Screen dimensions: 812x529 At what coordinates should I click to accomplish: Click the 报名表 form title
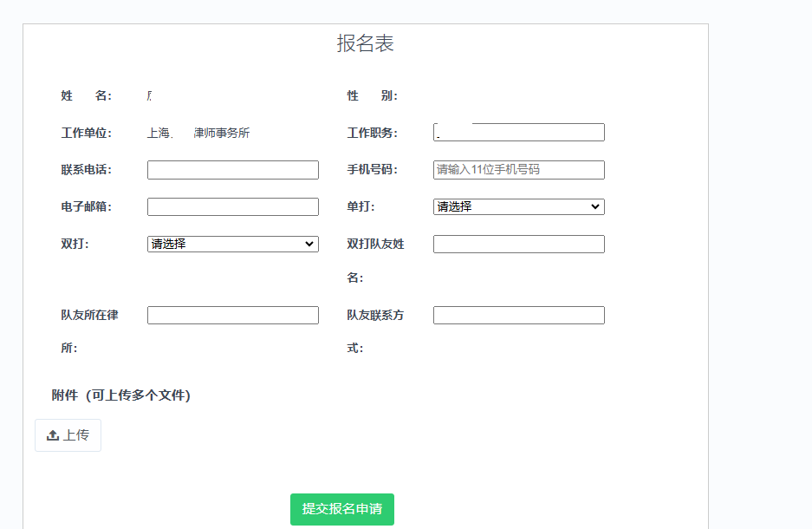point(365,43)
